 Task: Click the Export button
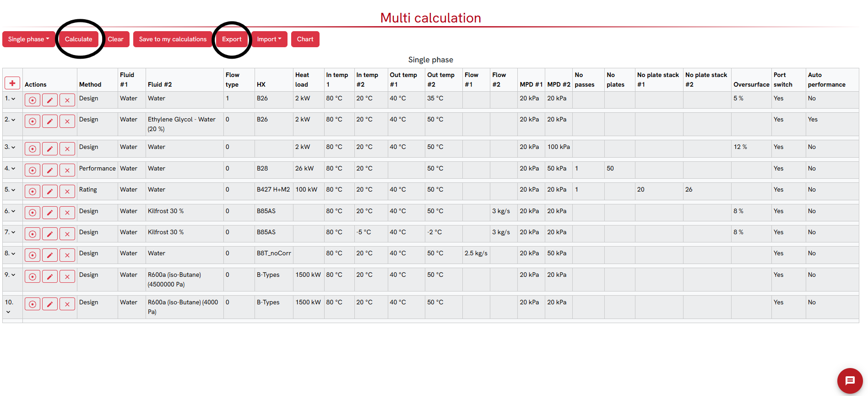tap(232, 39)
